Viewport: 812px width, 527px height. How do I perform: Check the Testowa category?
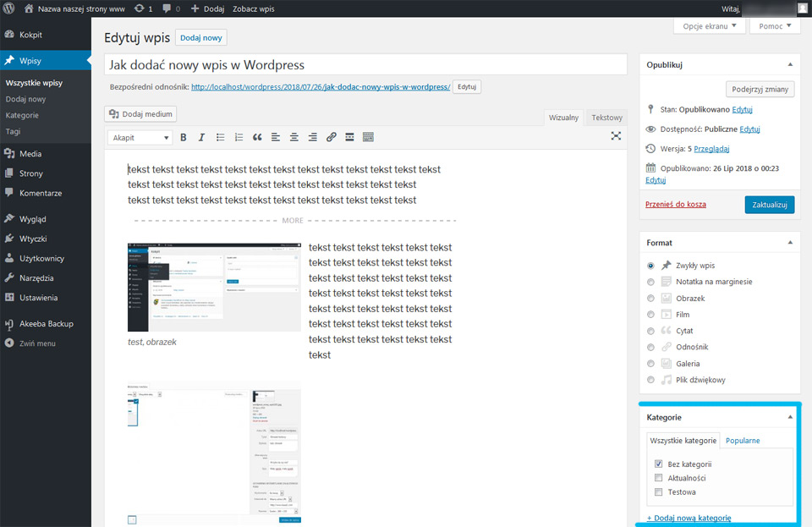(658, 491)
